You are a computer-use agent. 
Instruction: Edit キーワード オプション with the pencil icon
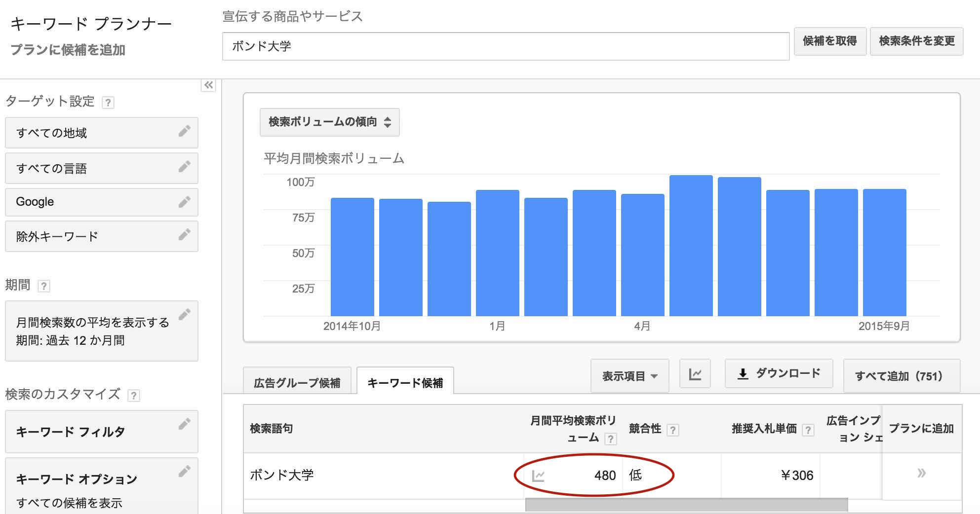point(184,472)
